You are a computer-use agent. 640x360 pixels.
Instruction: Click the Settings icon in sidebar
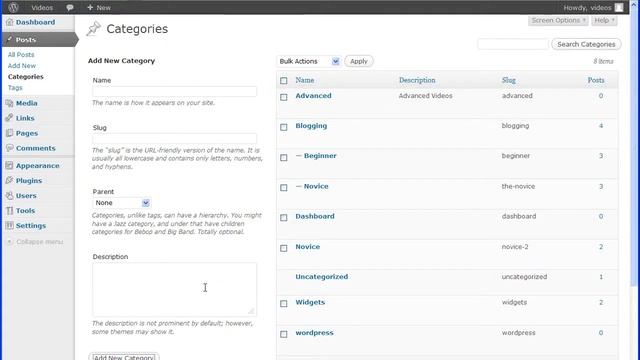(9, 225)
